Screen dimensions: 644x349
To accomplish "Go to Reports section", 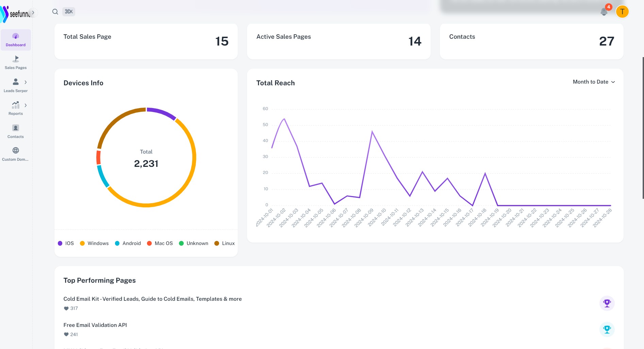I will [x=16, y=108].
